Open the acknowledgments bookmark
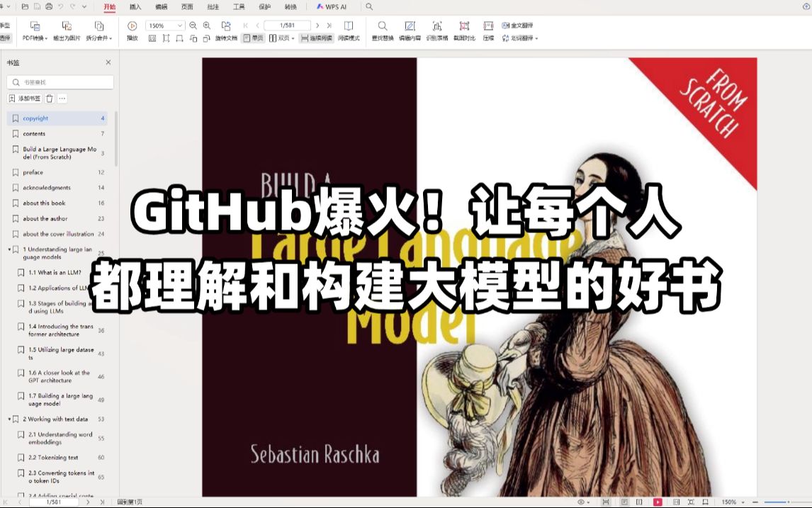This screenshot has height=508, width=812. pyautogui.click(x=57, y=188)
